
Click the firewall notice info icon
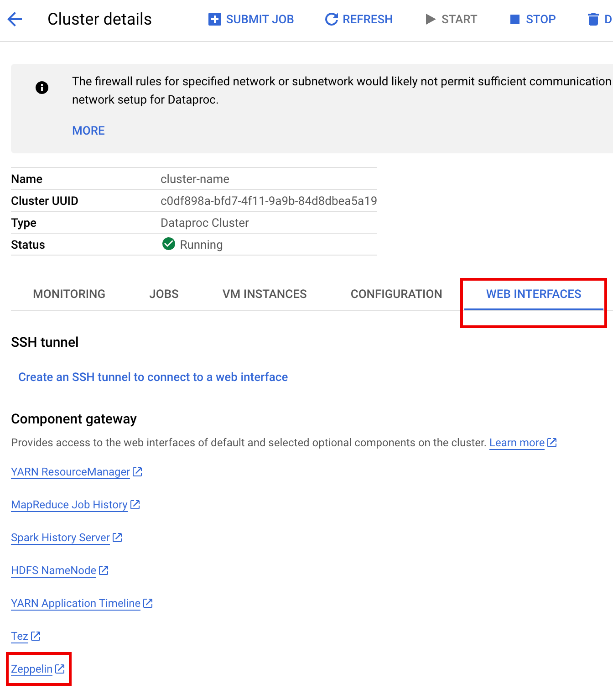(x=42, y=88)
